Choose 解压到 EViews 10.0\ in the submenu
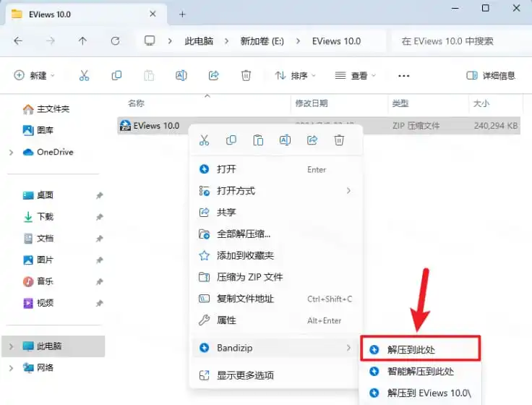This screenshot has width=532, height=405. click(x=421, y=393)
